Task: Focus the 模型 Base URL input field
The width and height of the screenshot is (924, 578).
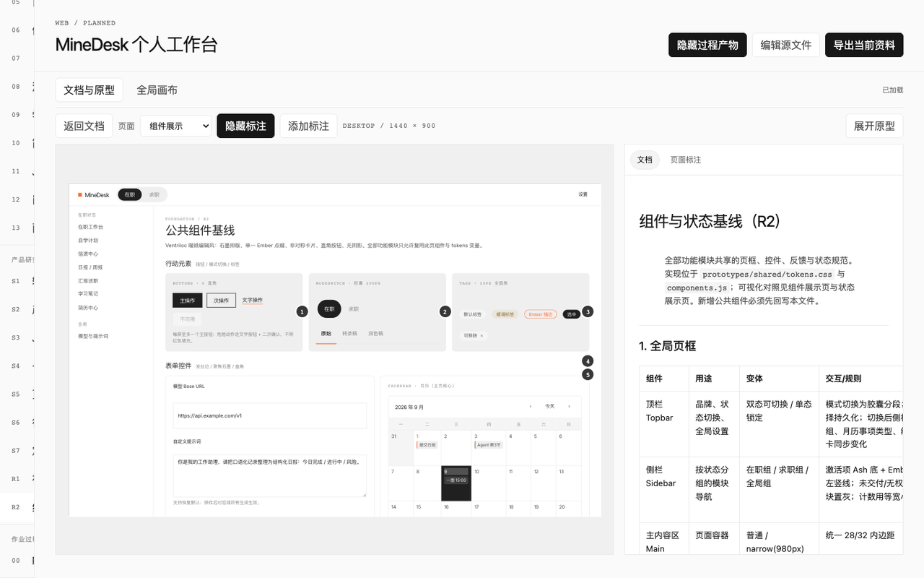Action: [x=270, y=415]
